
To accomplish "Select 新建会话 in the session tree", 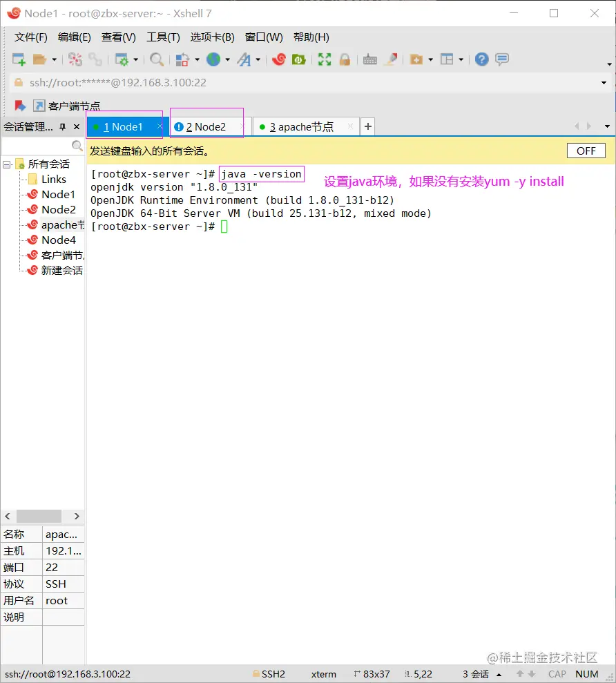I will click(61, 271).
